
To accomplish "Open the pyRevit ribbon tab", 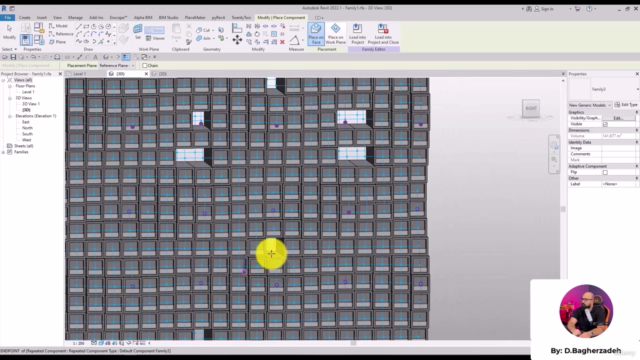I will coord(218,18).
